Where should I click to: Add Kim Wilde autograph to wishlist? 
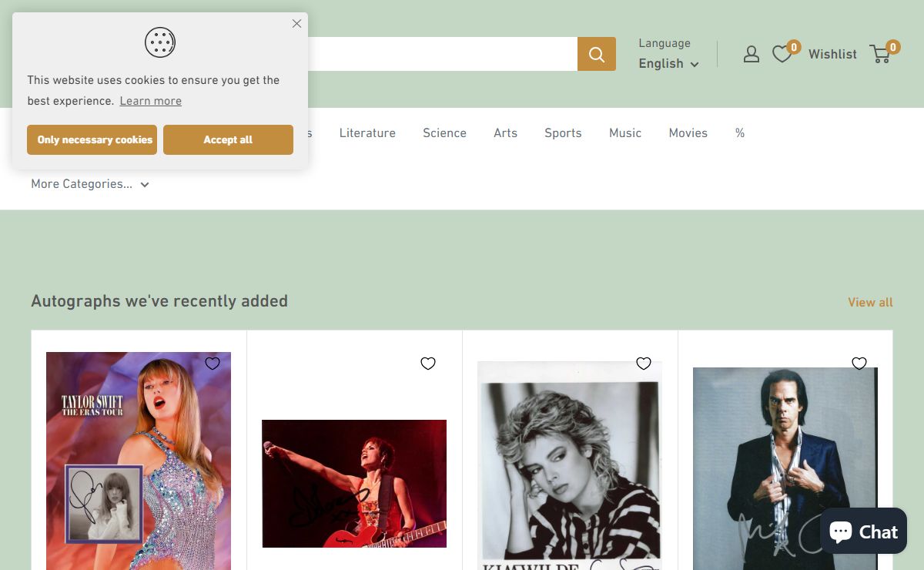pyautogui.click(x=644, y=364)
